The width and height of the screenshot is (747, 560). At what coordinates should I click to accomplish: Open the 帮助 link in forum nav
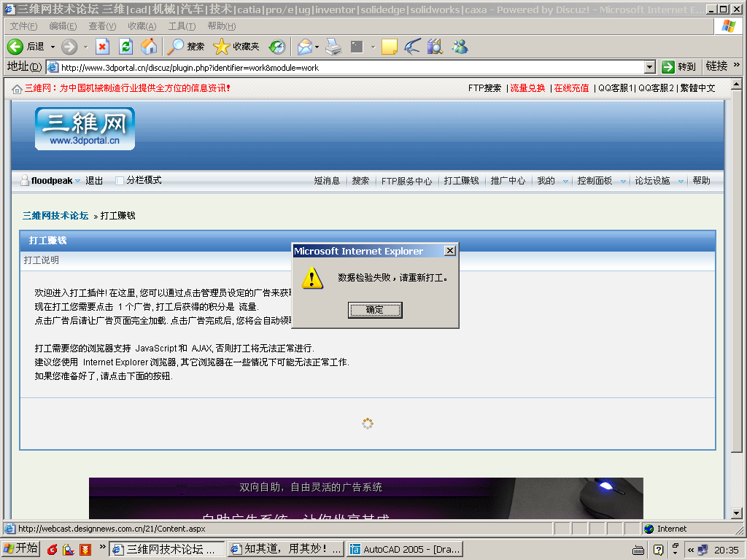pyautogui.click(x=701, y=181)
